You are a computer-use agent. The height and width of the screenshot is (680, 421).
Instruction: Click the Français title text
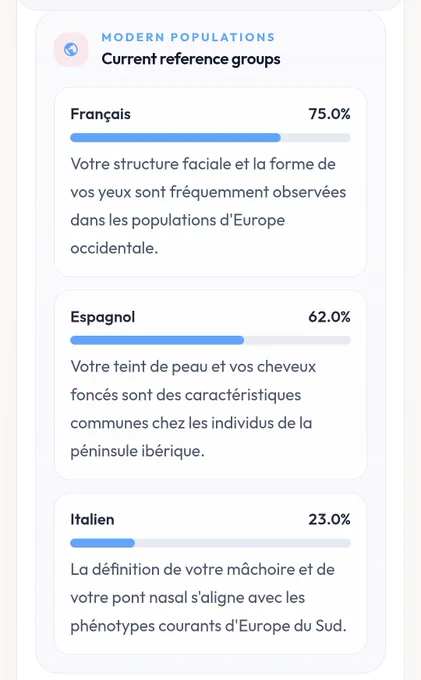pos(101,114)
